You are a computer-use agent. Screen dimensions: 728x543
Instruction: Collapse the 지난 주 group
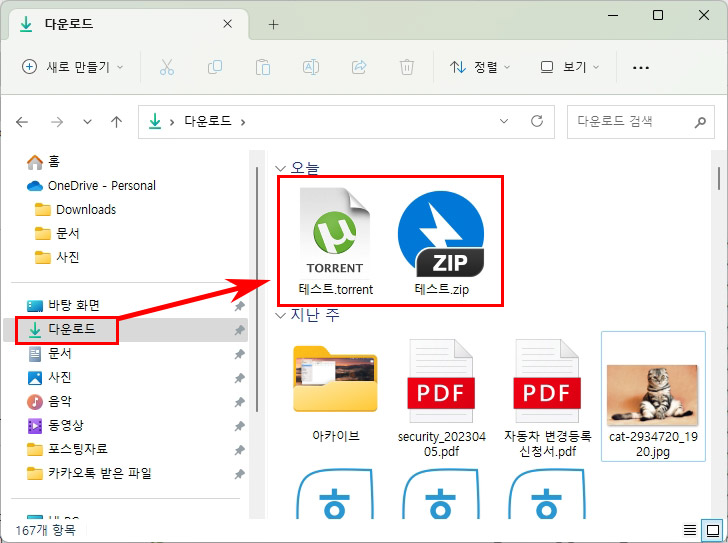(280, 316)
